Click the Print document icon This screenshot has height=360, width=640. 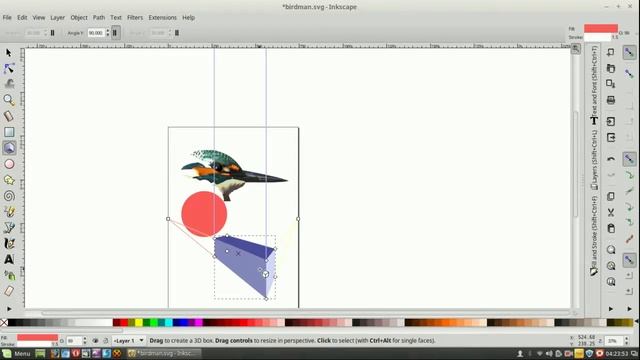611,100
